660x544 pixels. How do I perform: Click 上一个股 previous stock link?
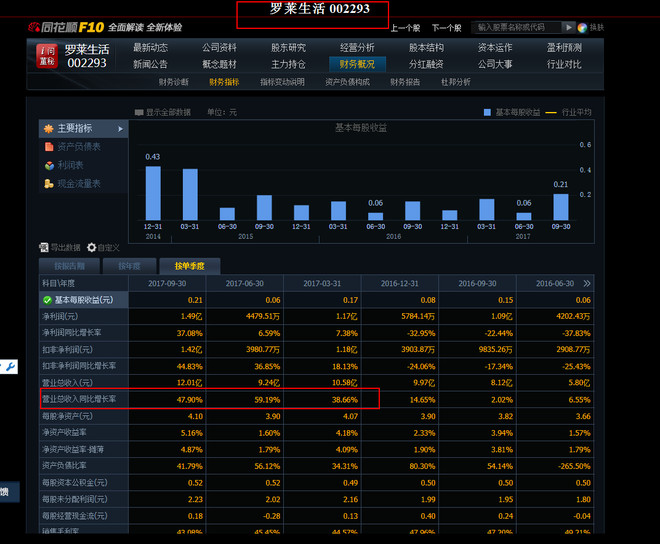405,28
